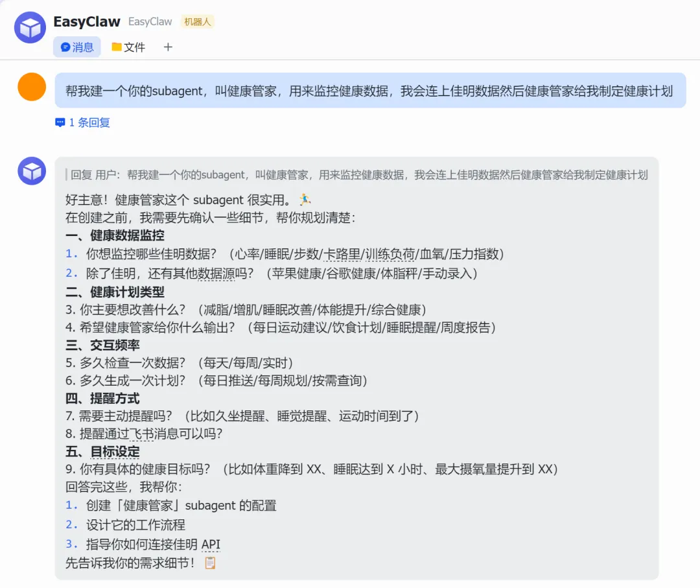700x588 pixels.
Task: Click the plus icon to add a tab
Action: point(168,47)
